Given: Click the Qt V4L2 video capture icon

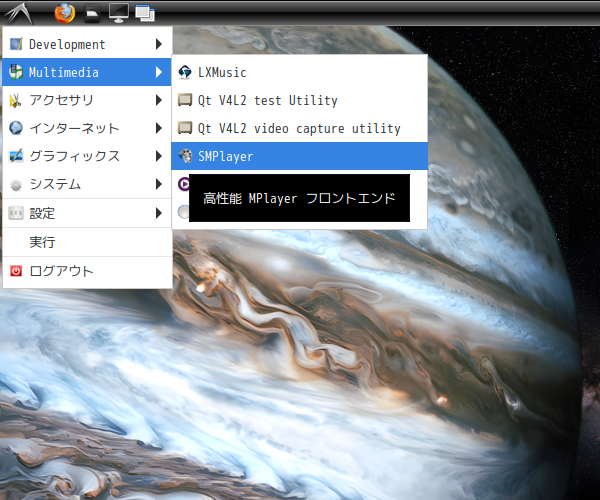Looking at the screenshot, I should (x=185, y=128).
